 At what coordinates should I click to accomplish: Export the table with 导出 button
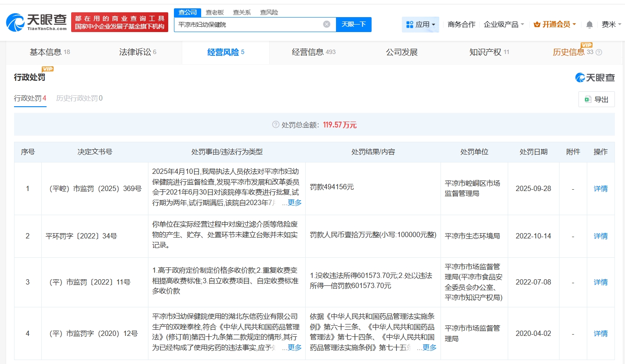(x=596, y=99)
